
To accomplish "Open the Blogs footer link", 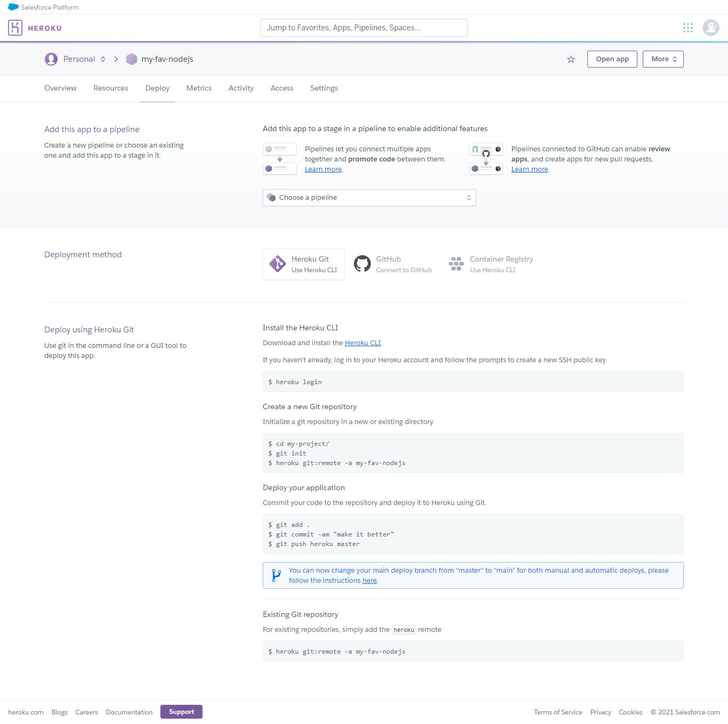I will (59, 712).
